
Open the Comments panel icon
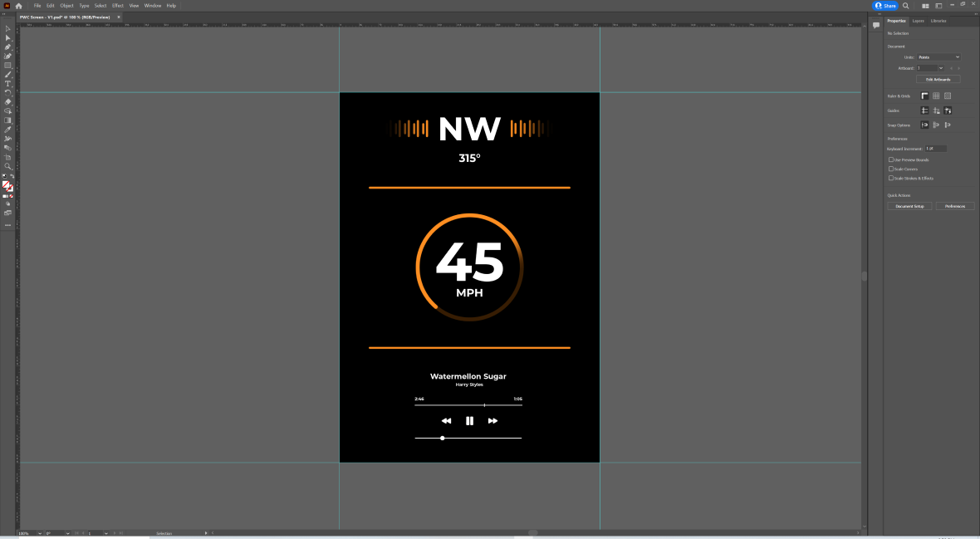tap(875, 26)
